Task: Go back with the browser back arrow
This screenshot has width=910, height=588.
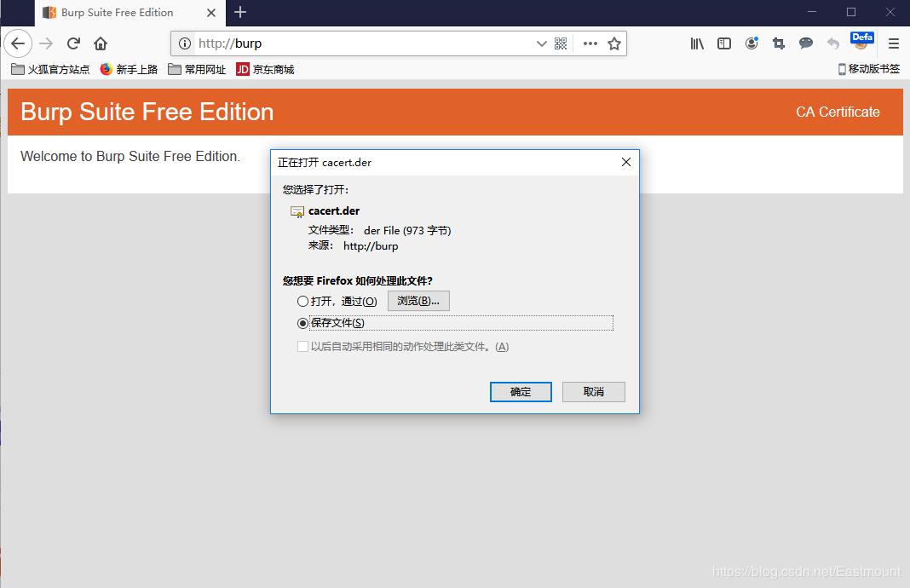Action: tap(18, 43)
